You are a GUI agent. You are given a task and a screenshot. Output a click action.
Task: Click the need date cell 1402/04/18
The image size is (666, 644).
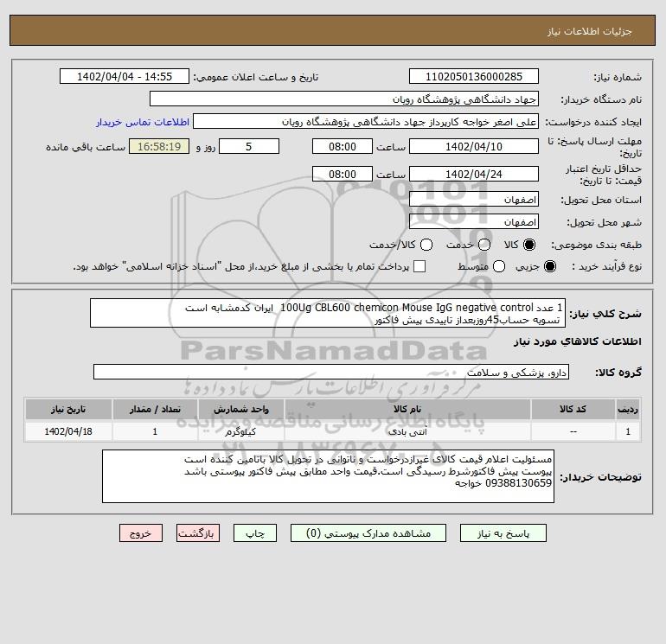point(68,431)
